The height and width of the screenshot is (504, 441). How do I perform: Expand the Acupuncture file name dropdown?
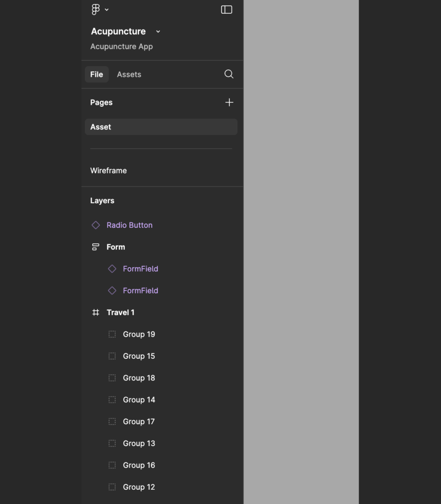158,31
